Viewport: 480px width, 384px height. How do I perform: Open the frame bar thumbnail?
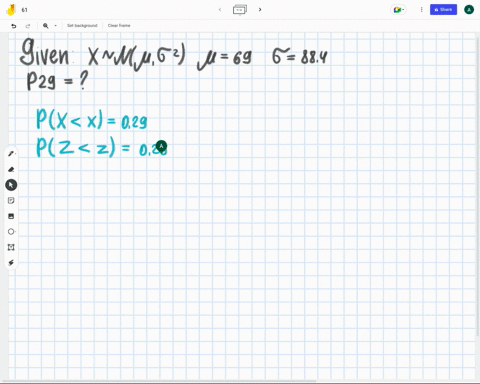coord(240,10)
